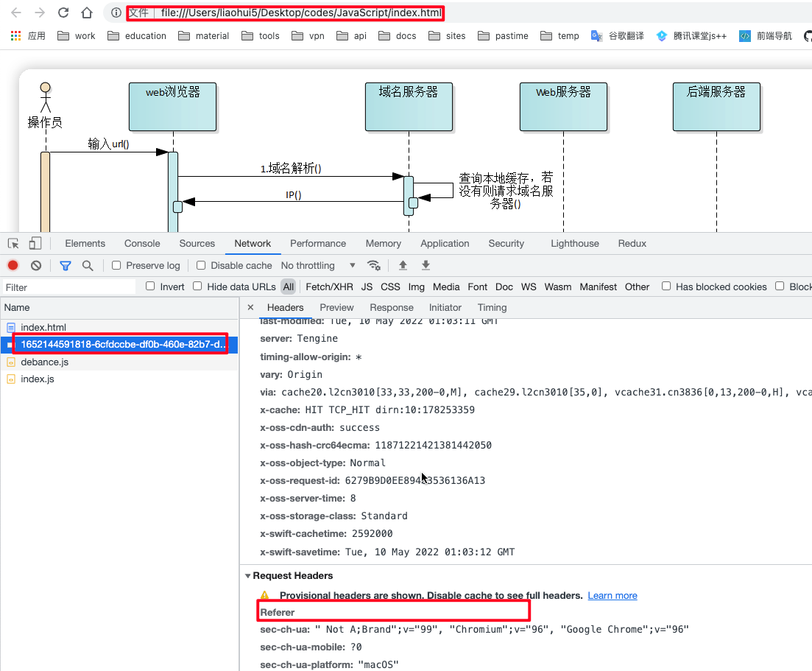Open network conditions wifi gear icon
812x671 pixels.
point(374,265)
